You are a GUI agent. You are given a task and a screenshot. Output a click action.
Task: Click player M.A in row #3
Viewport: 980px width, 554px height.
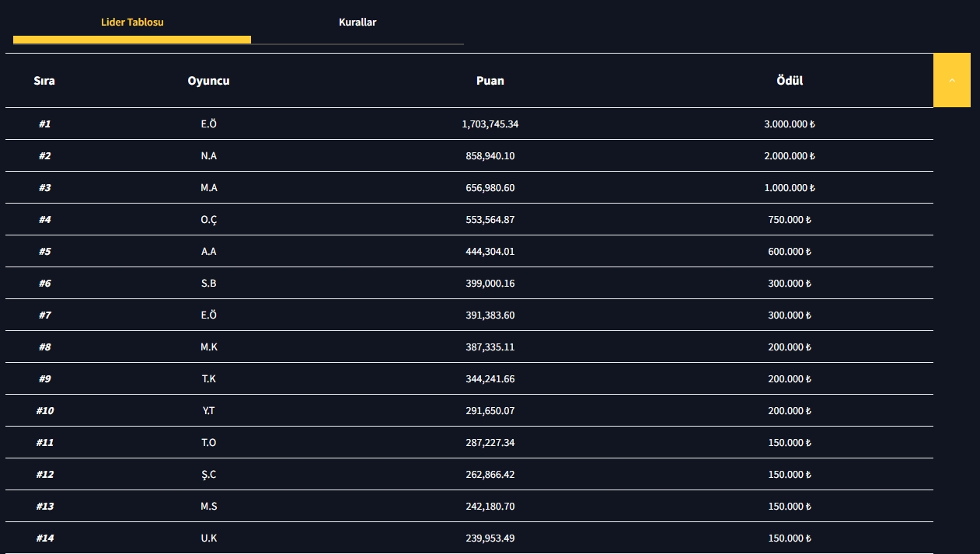pos(208,187)
